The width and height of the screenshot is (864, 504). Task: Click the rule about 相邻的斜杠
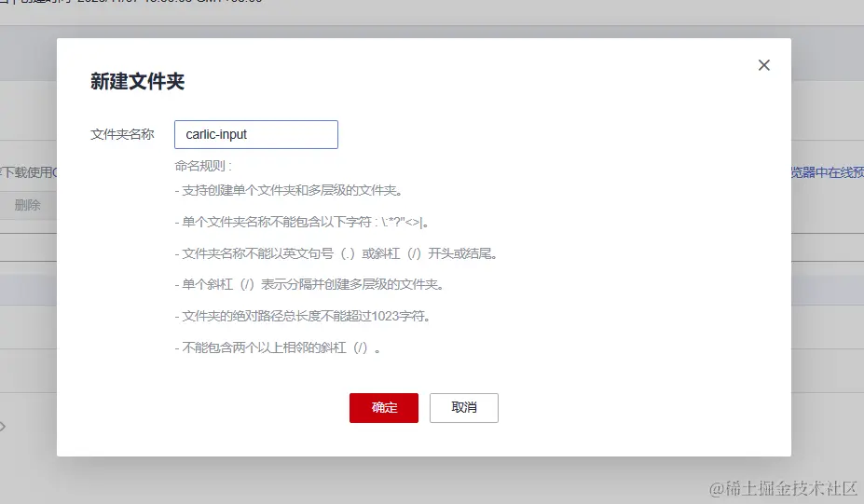(278, 347)
